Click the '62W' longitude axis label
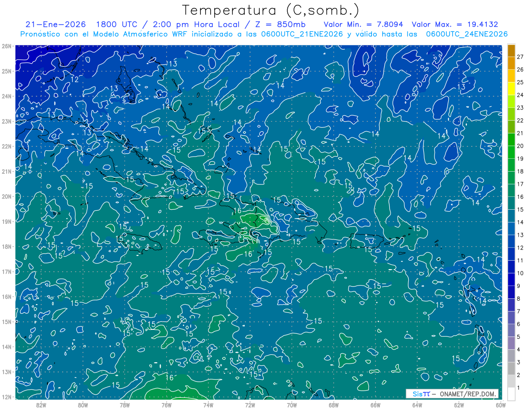The image size is (532, 411). tap(458, 405)
